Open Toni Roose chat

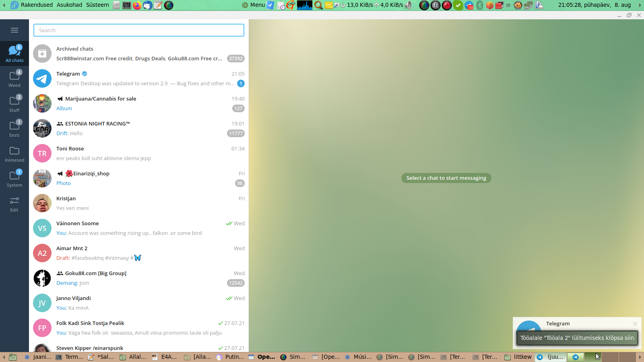pyautogui.click(x=139, y=153)
